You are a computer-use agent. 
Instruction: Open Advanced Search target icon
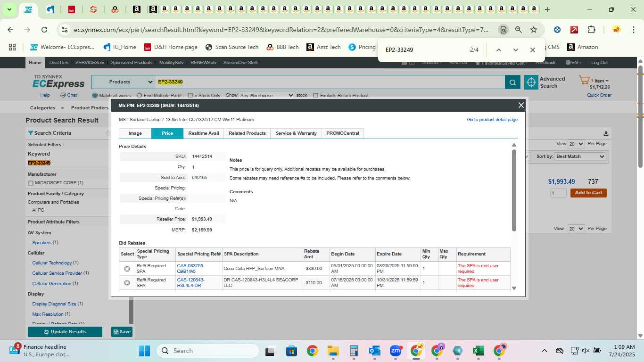pos(531,82)
